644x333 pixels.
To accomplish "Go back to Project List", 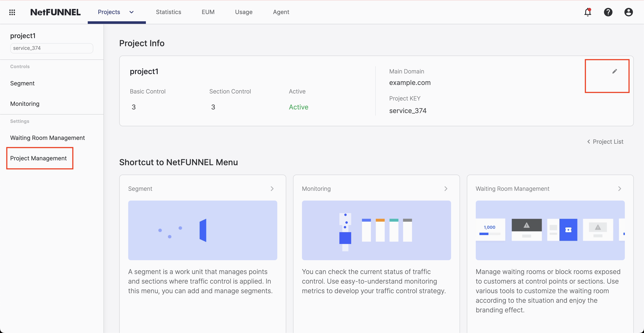I will tap(605, 142).
